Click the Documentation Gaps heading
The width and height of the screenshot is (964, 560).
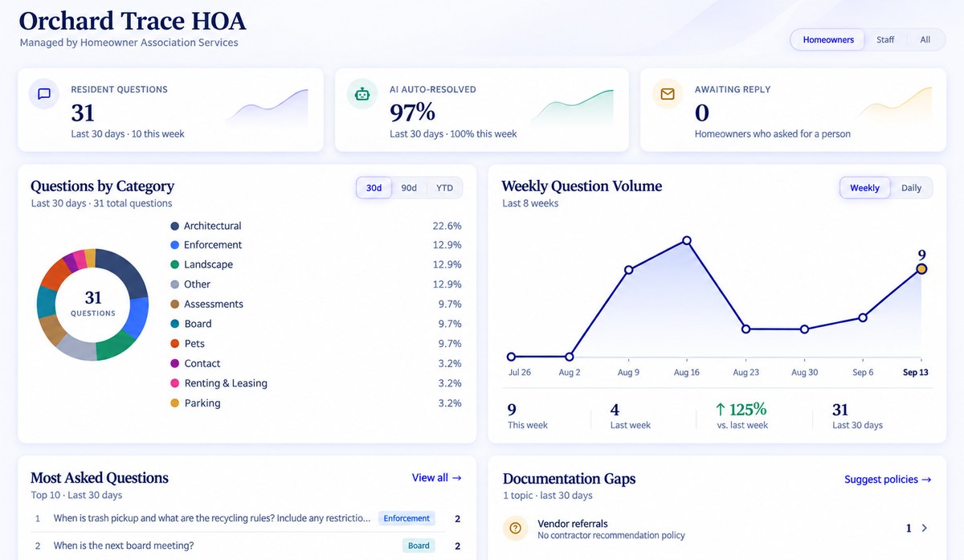pyautogui.click(x=569, y=479)
